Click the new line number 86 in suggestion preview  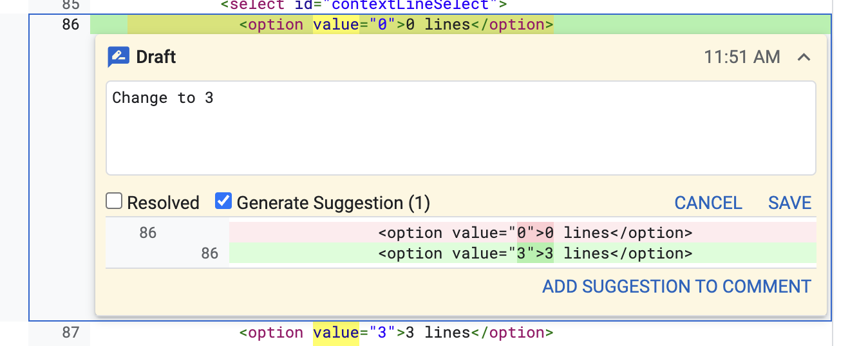point(210,253)
